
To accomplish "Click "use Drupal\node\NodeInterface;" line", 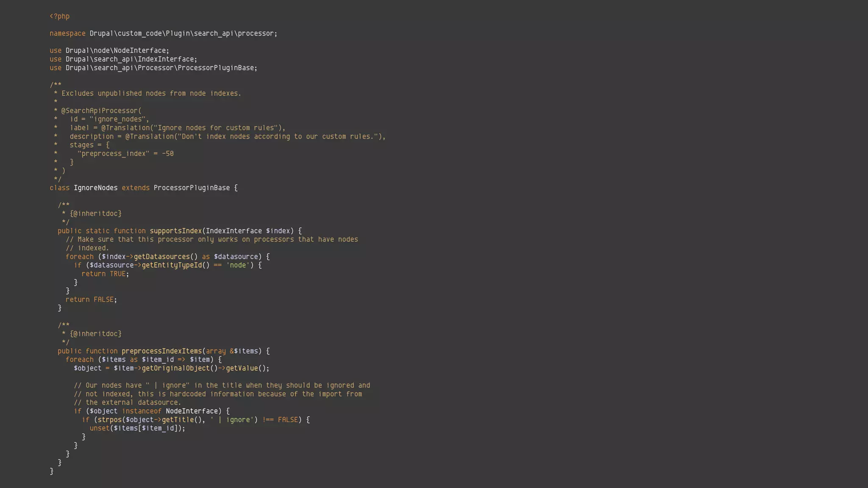I will (109, 51).
